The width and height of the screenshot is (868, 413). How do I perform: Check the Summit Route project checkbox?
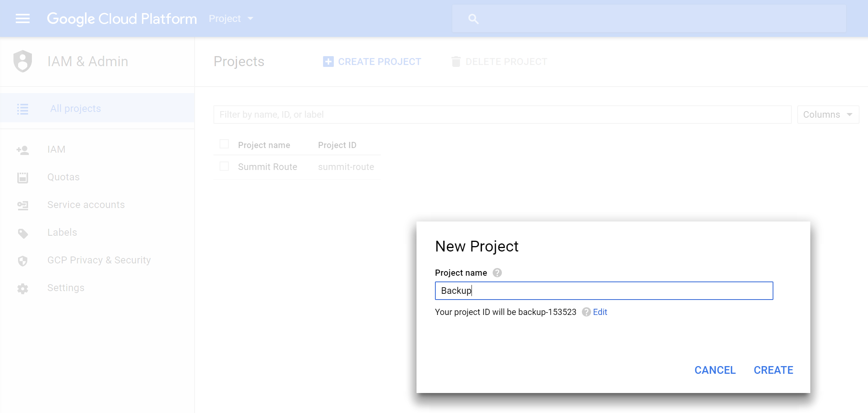tap(224, 166)
